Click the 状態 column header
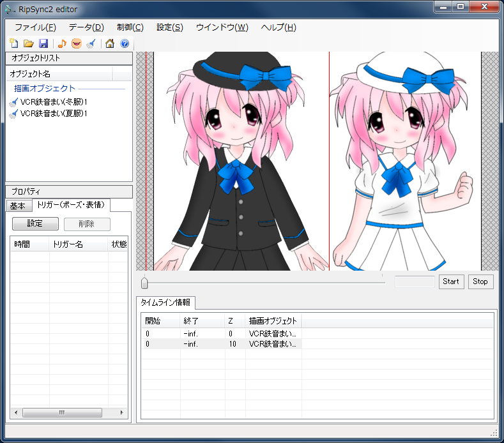This screenshot has width=504, height=443. [118, 244]
